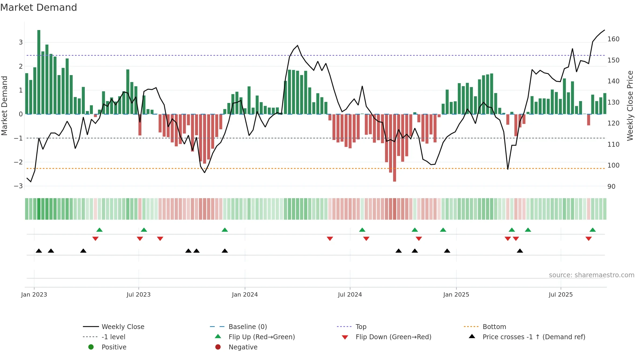Click the Jul 2025 x-axis label
Image resolution: width=644 pixels, height=362 pixels.
coord(561,295)
